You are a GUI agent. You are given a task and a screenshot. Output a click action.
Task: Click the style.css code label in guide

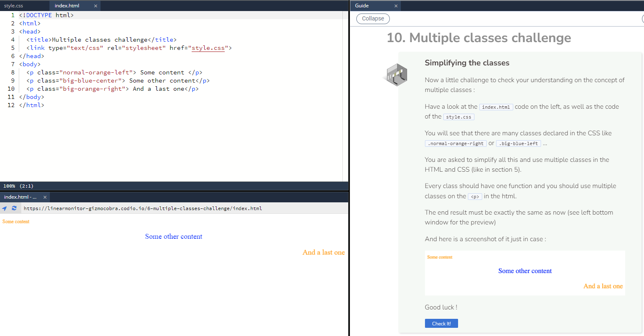click(x=459, y=117)
